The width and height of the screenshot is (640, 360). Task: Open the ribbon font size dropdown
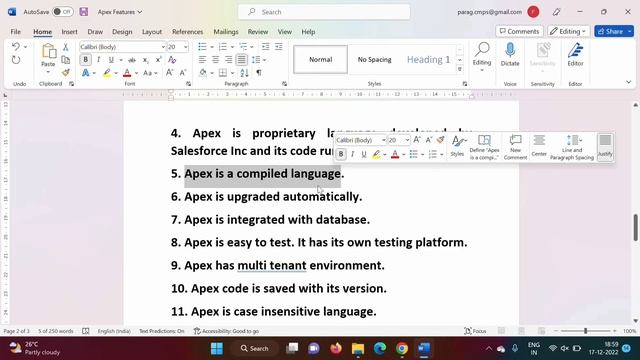(186, 47)
